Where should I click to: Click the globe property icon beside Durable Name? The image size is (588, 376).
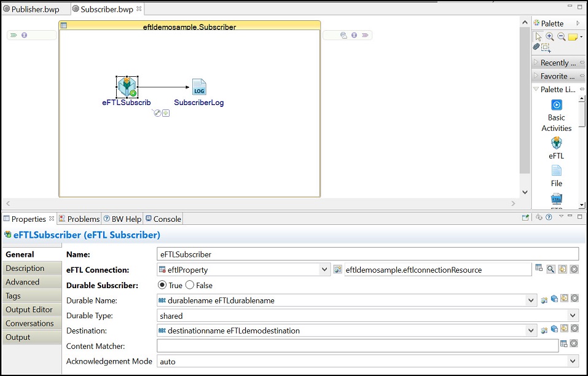click(x=544, y=300)
